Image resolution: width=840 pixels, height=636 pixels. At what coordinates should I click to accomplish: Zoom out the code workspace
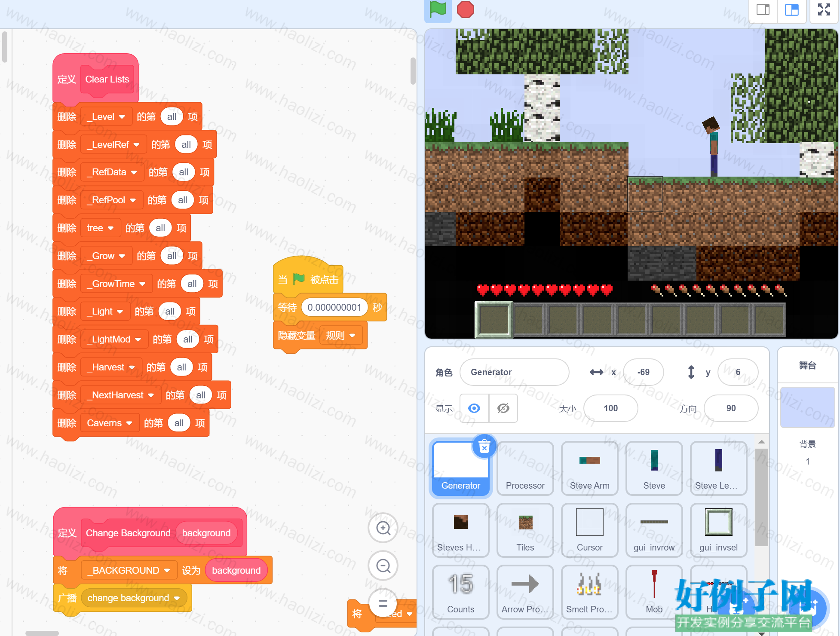383,566
